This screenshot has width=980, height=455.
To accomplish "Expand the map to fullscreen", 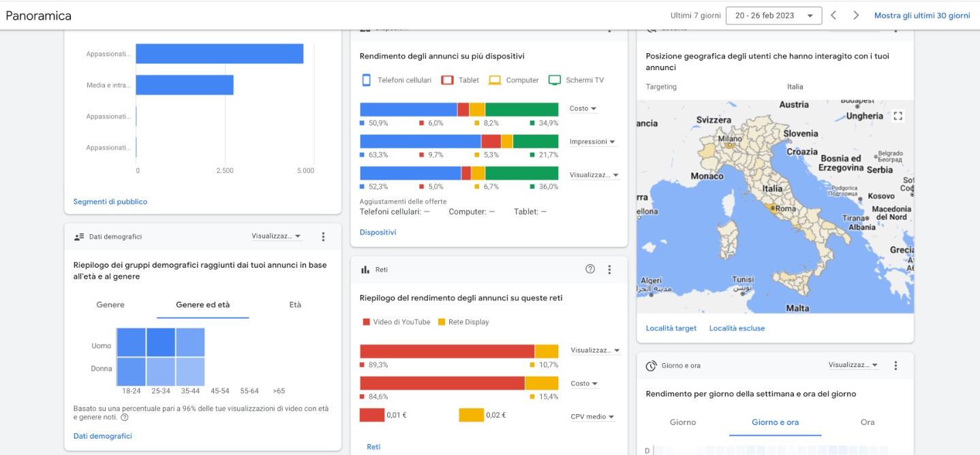I will pyautogui.click(x=898, y=116).
